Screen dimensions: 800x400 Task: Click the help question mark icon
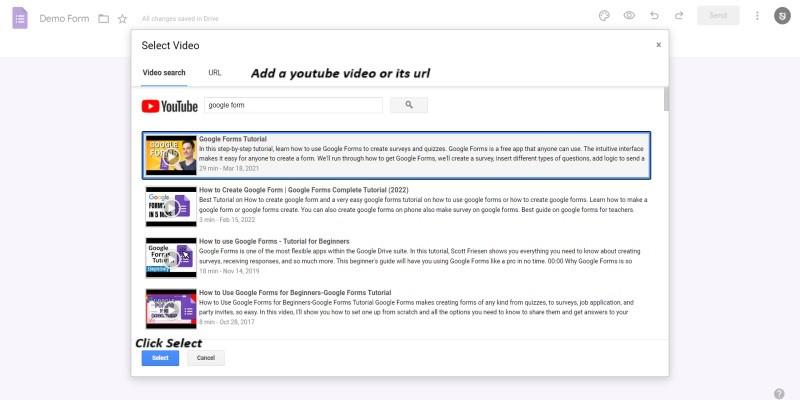[x=779, y=393]
